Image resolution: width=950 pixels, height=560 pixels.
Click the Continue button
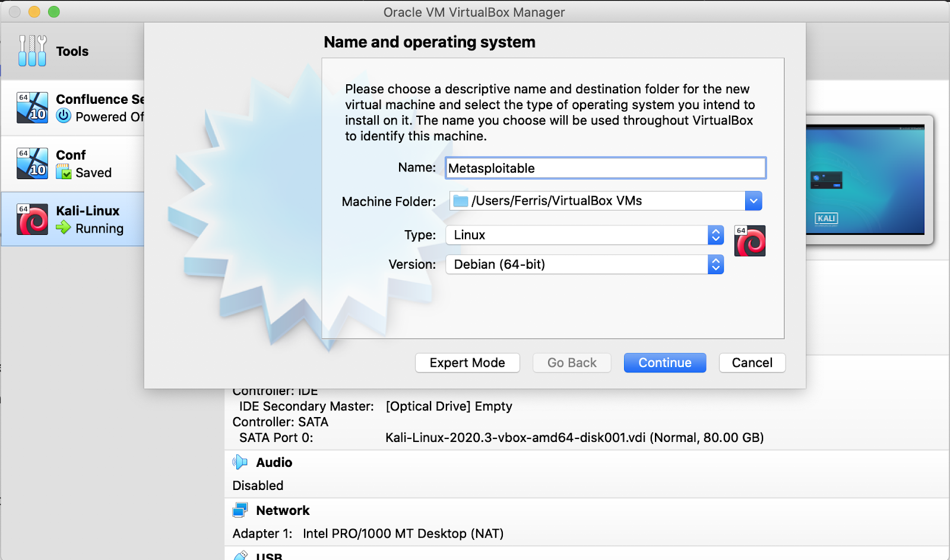pos(665,363)
